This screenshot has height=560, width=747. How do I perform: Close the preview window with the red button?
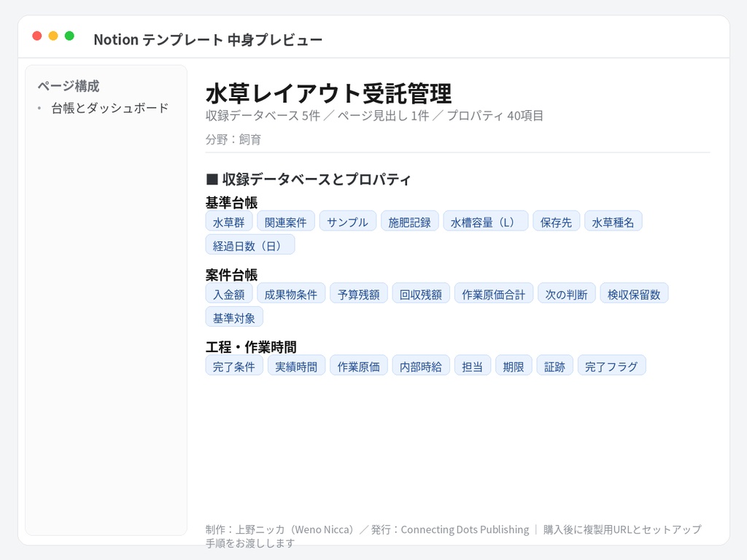coord(36,36)
